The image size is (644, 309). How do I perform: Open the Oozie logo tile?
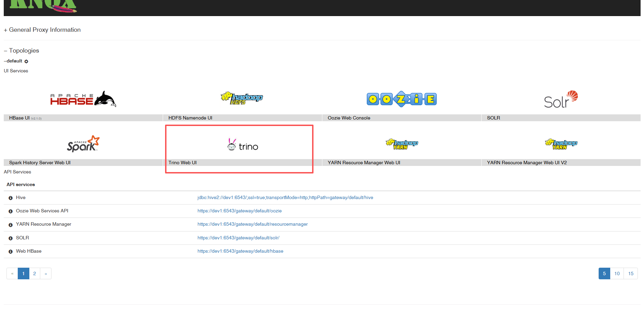(x=401, y=99)
